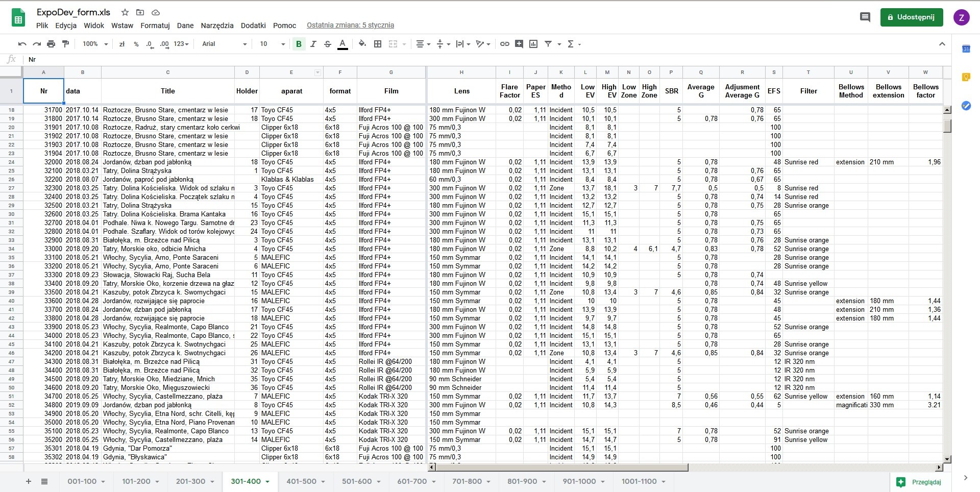The height and width of the screenshot is (492, 980).
Task: Open the Formatuj menu
Action: [155, 26]
